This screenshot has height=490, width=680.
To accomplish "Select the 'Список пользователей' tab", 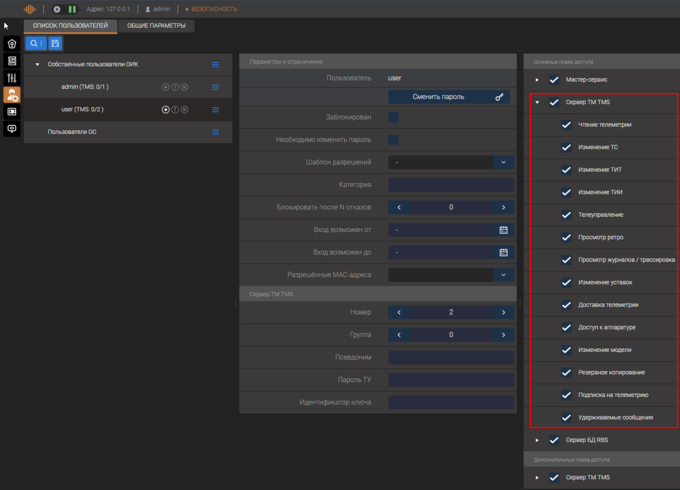I will (70, 26).
